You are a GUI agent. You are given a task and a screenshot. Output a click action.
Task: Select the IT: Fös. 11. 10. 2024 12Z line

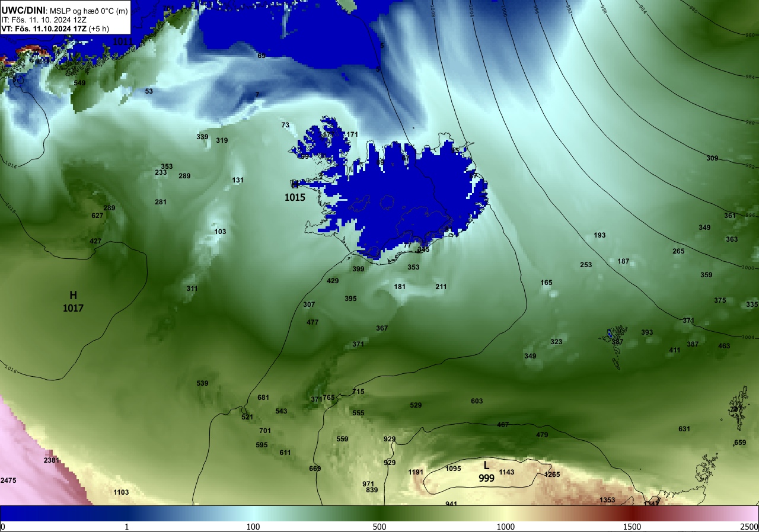44,20
